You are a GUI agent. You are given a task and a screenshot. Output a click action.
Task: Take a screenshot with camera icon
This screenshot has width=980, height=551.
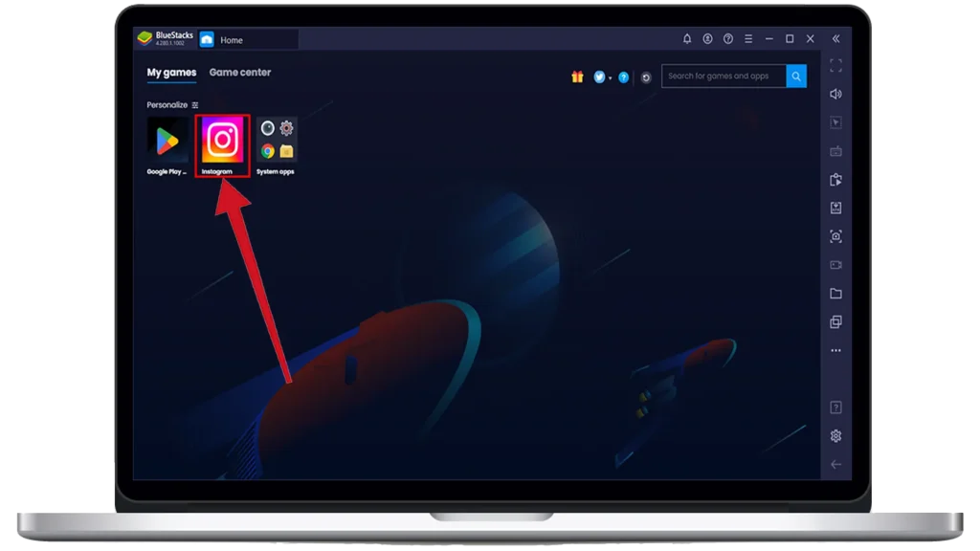coord(835,237)
